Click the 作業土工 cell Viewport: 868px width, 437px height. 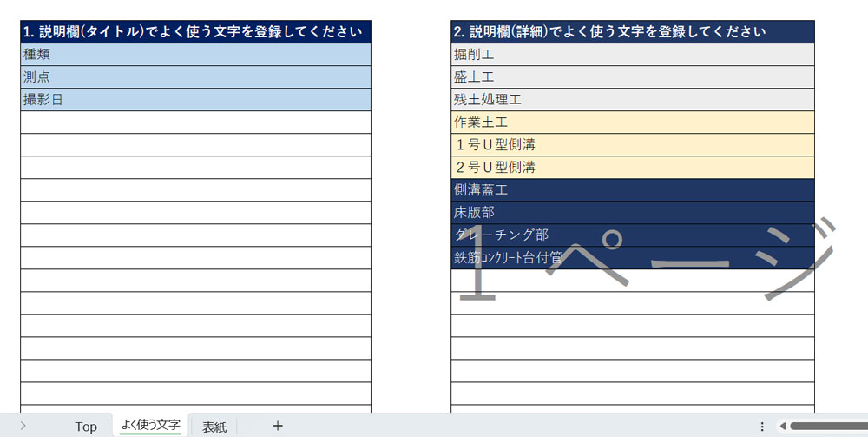coord(632,122)
